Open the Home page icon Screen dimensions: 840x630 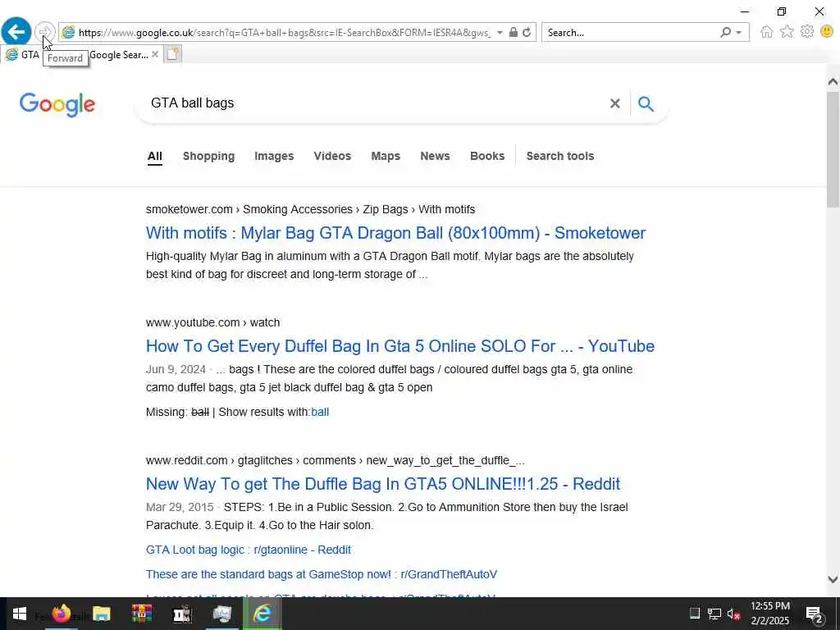click(x=767, y=32)
